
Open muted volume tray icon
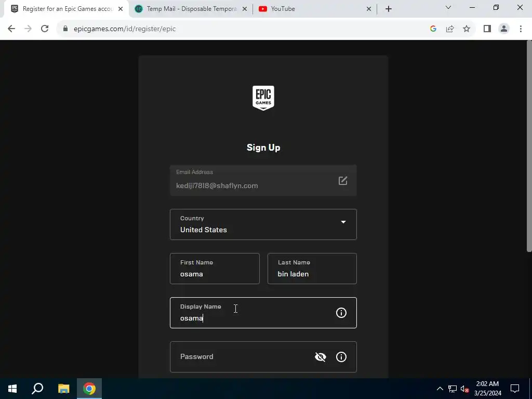point(465,389)
